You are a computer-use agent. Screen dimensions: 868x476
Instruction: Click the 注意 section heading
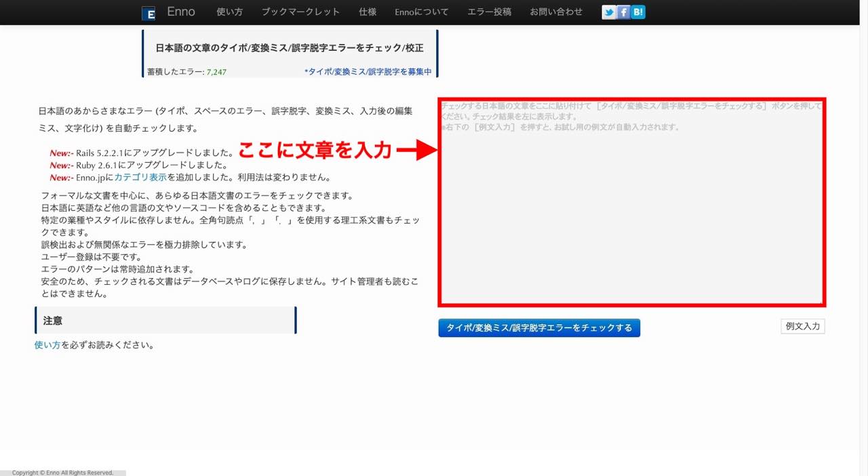coord(53,321)
